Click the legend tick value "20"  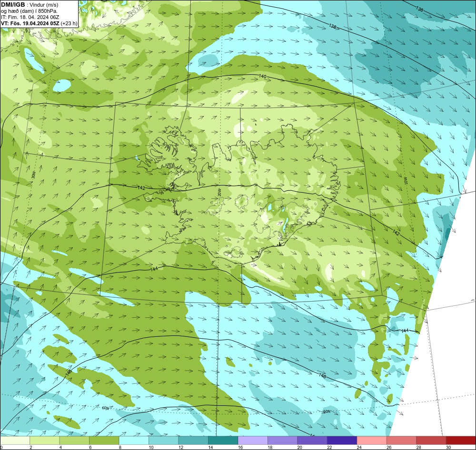300,447
